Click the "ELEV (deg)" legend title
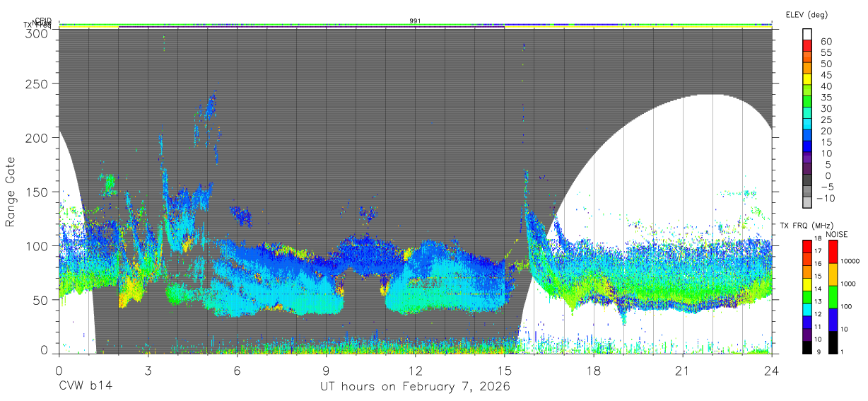868x401 pixels. click(807, 14)
